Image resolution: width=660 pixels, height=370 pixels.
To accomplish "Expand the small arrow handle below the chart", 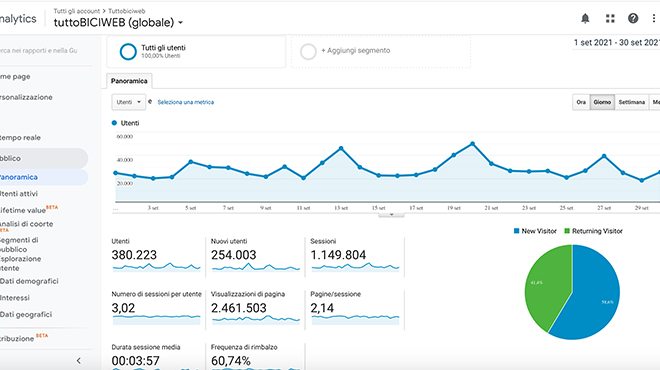I will [x=391, y=215].
